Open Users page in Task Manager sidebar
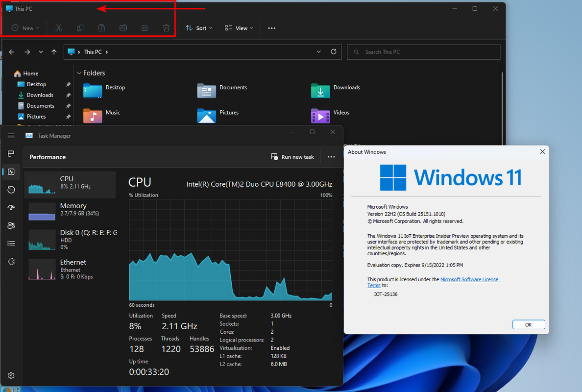The image size is (582, 392). 11,225
